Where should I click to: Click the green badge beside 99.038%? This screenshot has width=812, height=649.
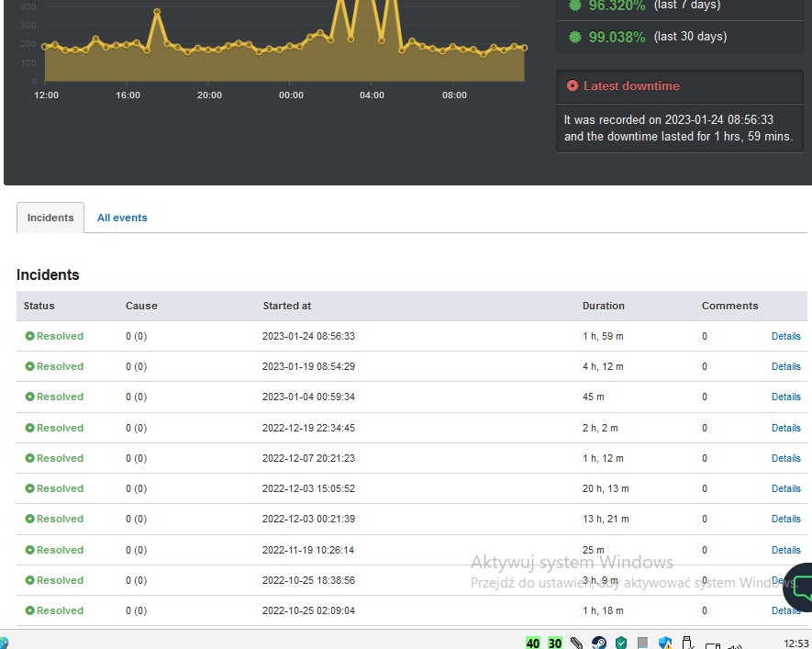[574, 37]
